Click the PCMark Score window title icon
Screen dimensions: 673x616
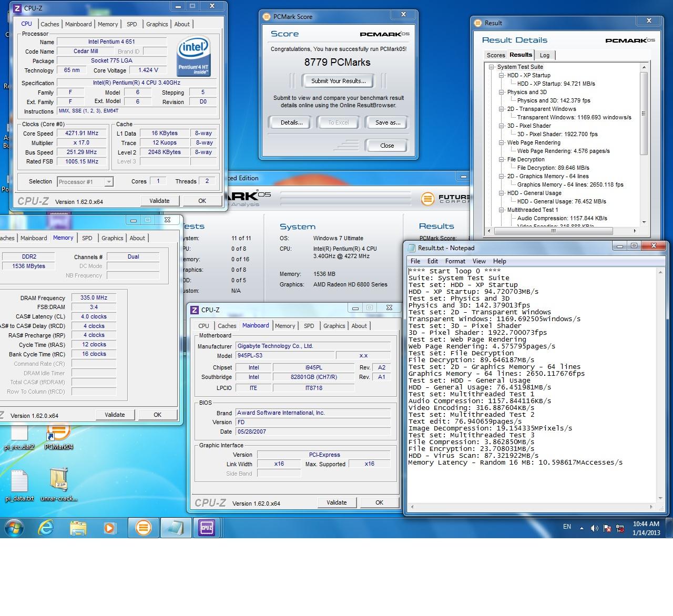(267, 16)
